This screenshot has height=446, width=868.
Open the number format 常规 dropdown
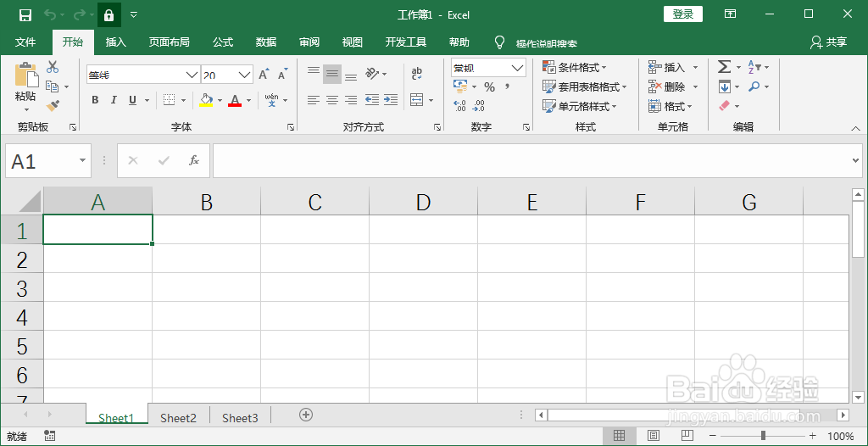(x=518, y=68)
